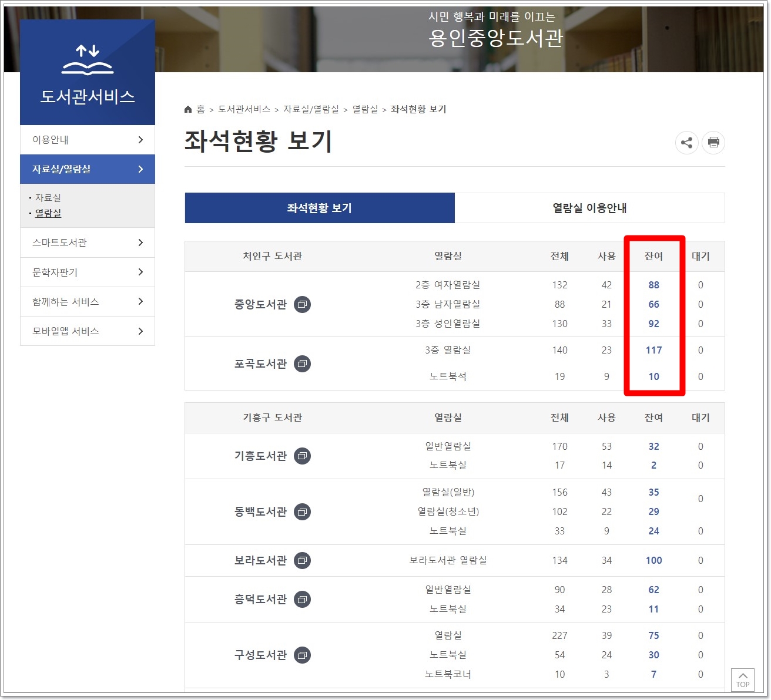Select the 좌석현황 보기 tab

pyautogui.click(x=320, y=208)
